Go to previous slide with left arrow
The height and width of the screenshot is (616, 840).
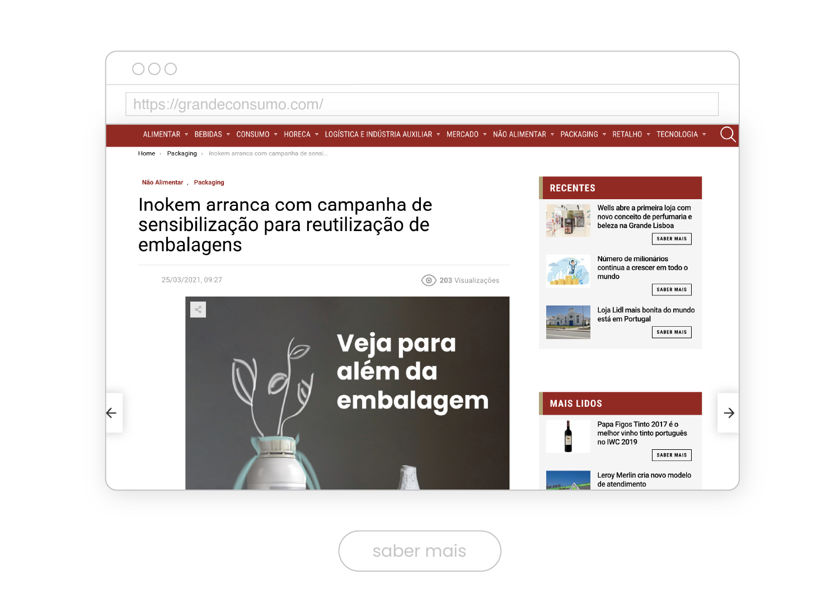tap(112, 413)
